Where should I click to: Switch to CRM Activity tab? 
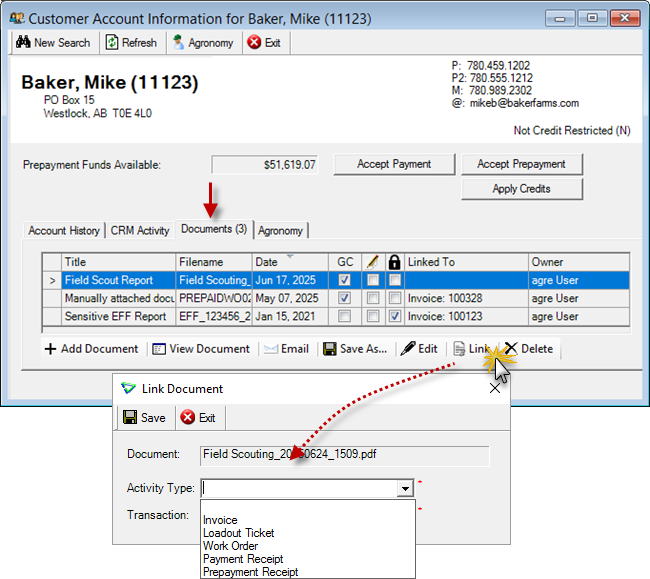[140, 230]
